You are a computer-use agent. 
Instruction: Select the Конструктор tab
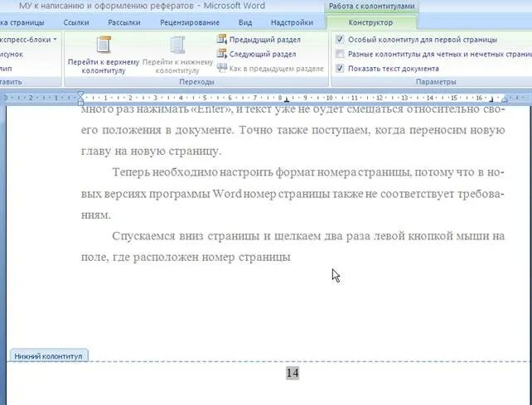click(x=370, y=22)
